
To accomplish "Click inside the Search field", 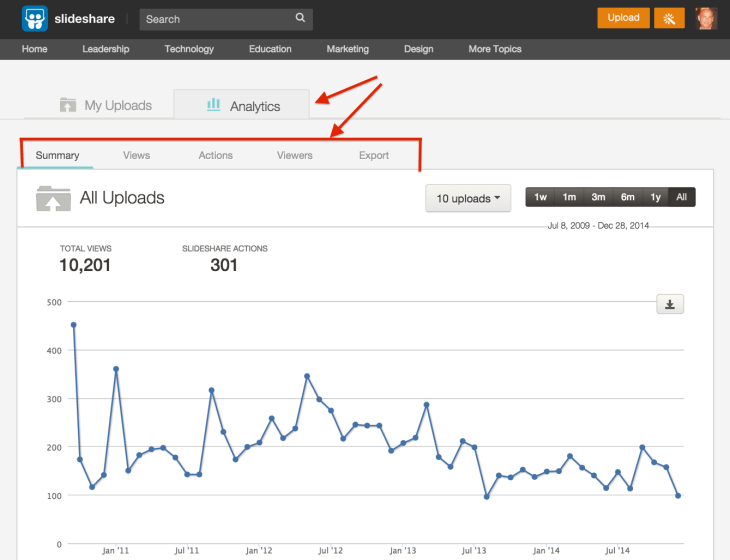I will coord(215,19).
